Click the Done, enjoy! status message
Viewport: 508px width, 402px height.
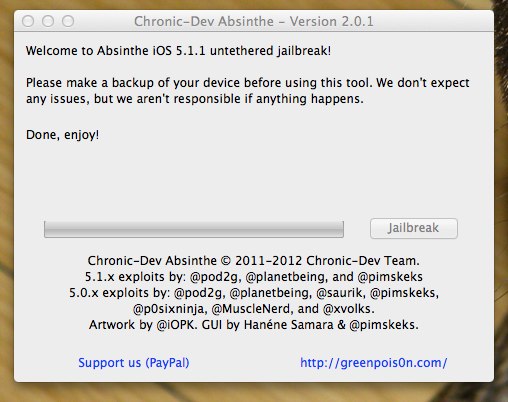point(62,135)
